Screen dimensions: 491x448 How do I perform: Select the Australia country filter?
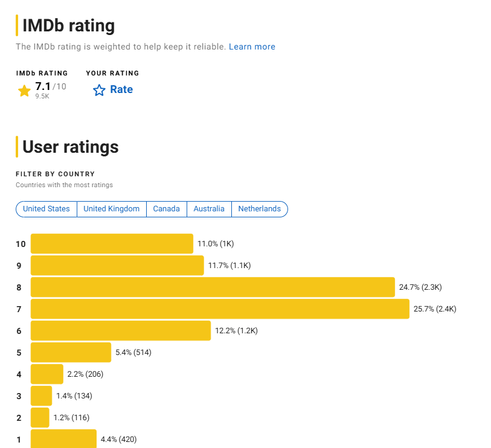coord(209,209)
